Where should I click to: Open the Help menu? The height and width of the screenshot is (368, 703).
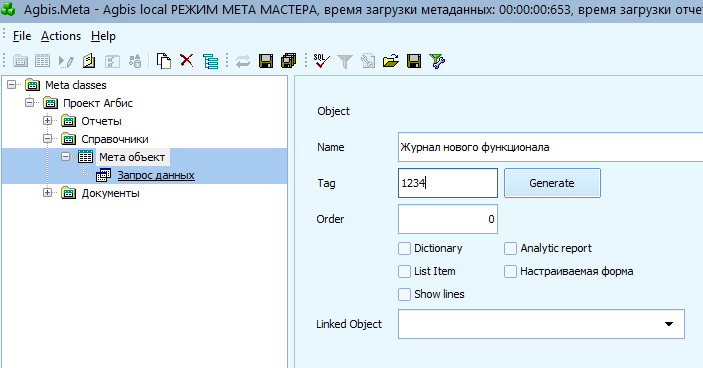point(103,36)
